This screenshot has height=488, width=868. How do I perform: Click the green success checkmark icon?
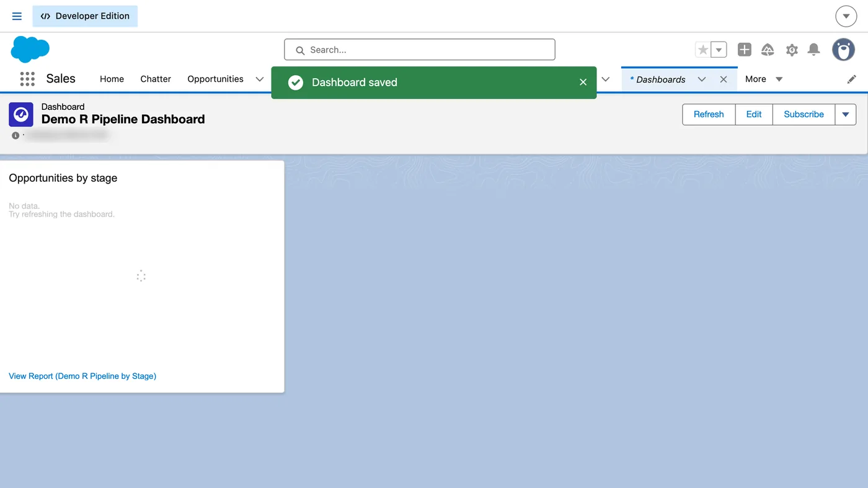point(296,82)
